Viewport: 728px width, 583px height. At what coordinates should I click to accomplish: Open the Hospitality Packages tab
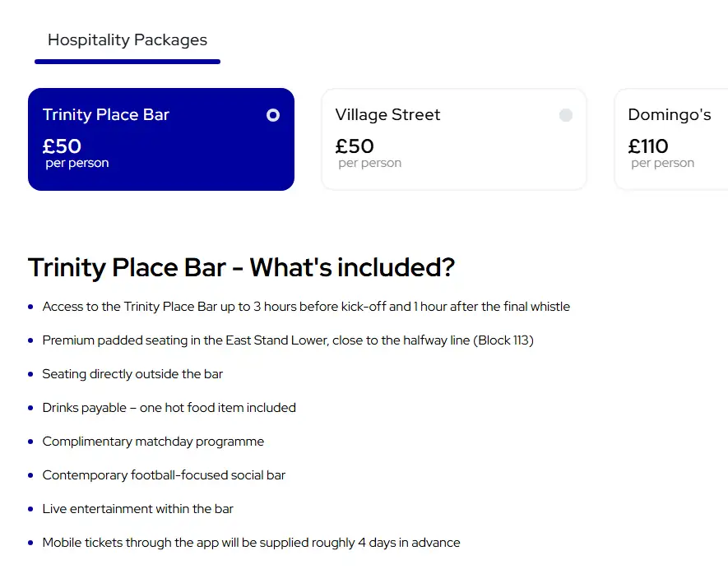pos(128,40)
